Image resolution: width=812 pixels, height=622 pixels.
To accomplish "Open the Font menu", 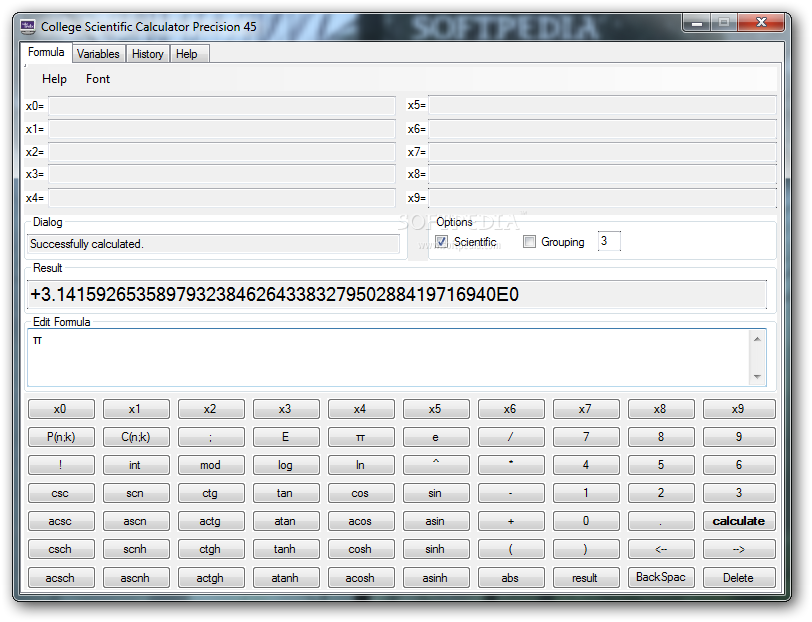I will click(x=98, y=79).
